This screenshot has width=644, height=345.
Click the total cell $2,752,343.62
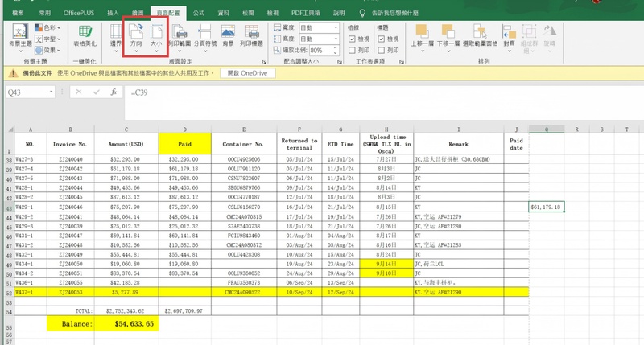[x=126, y=311]
